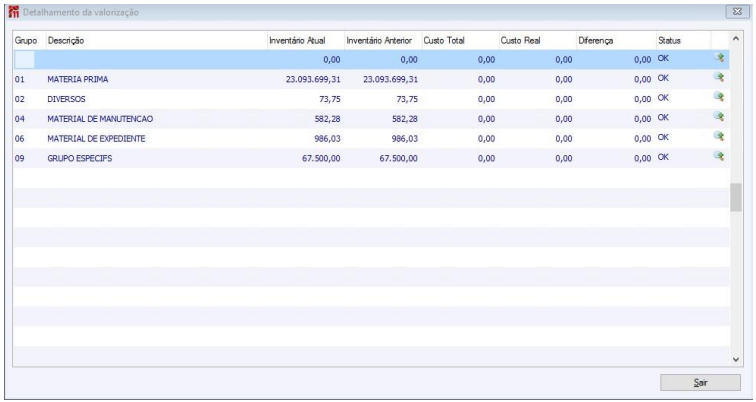
Task: Open detail icon for DIVERSOS row
Action: click(719, 97)
